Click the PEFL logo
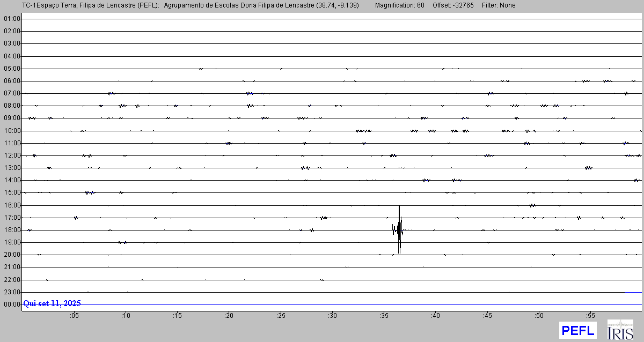The width and height of the screenshot is (644, 342). (x=577, y=330)
